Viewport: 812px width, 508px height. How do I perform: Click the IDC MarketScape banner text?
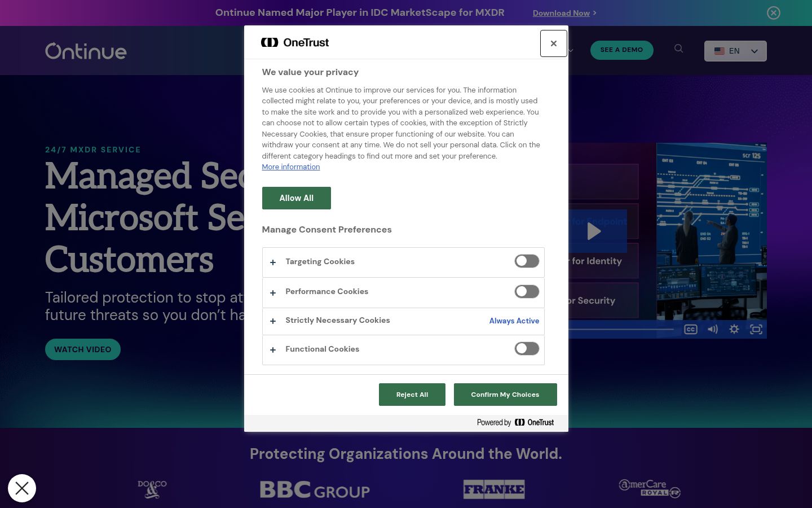[x=360, y=12]
